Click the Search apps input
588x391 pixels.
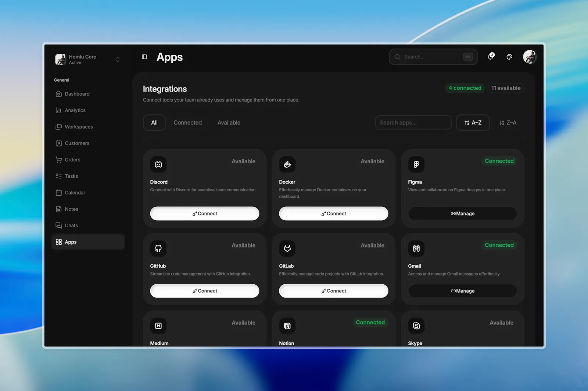click(413, 123)
